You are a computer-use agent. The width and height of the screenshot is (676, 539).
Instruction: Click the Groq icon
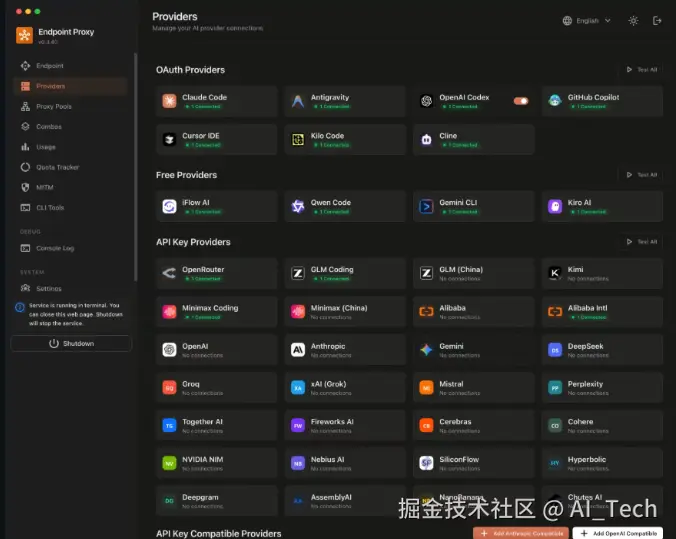coord(169,388)
